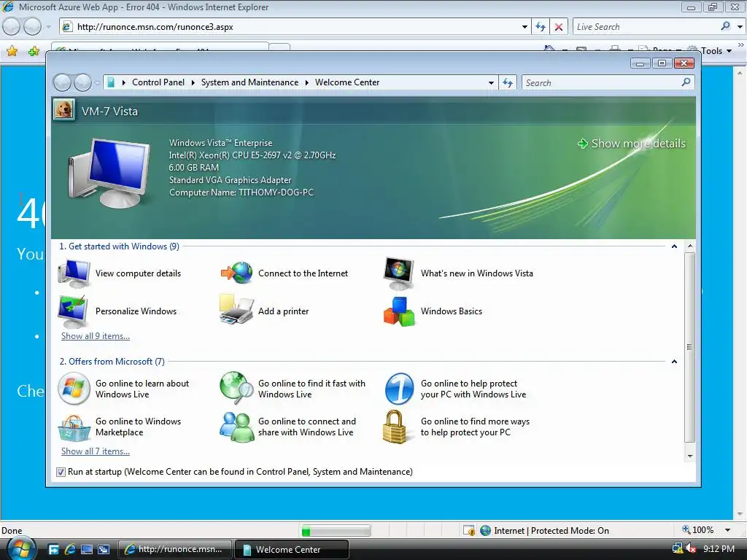The width and height of the screenshot is (747, 560).
Task: Open Welcome Center address bar dropdown
Action: click(x=491, y=83)
